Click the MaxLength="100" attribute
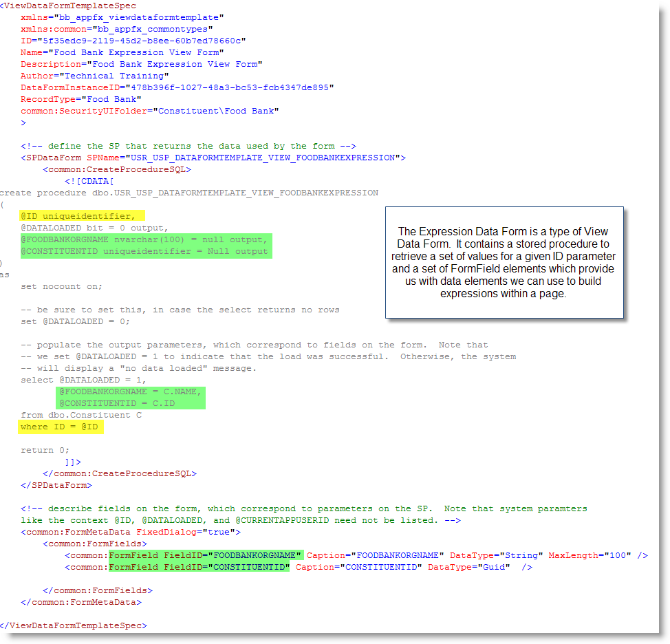The height and width of the screenshot is (644, 670). click(590, 555)
